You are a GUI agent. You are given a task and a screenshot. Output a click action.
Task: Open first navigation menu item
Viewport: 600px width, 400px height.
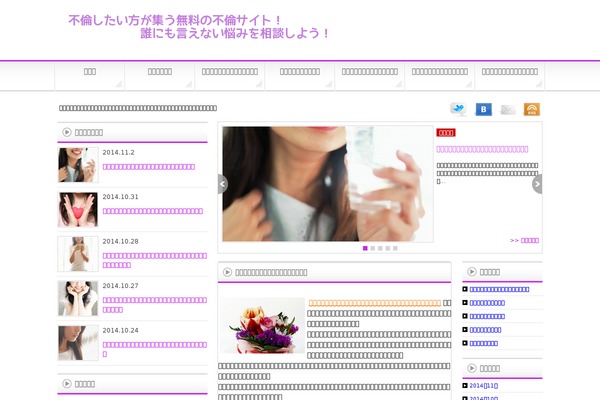click(x=90, y=76)
